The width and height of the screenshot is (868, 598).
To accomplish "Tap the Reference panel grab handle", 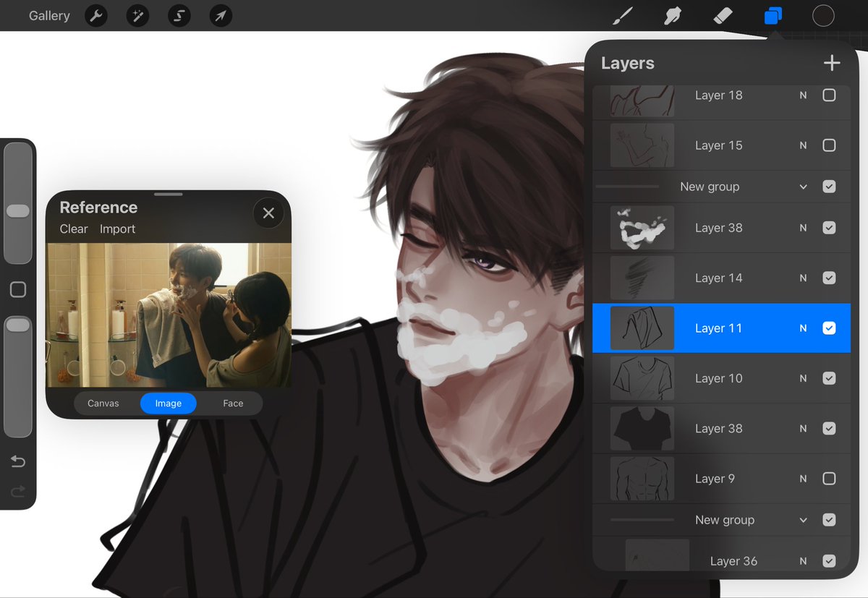I will (169, 194).
